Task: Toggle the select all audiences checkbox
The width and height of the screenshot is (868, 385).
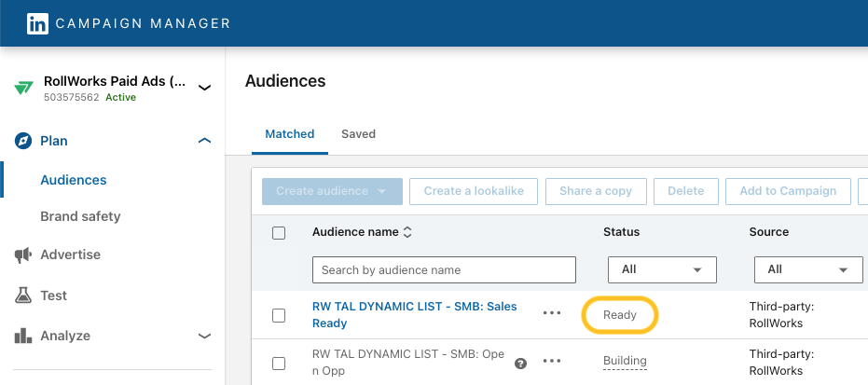Action: tap(279, 233)
